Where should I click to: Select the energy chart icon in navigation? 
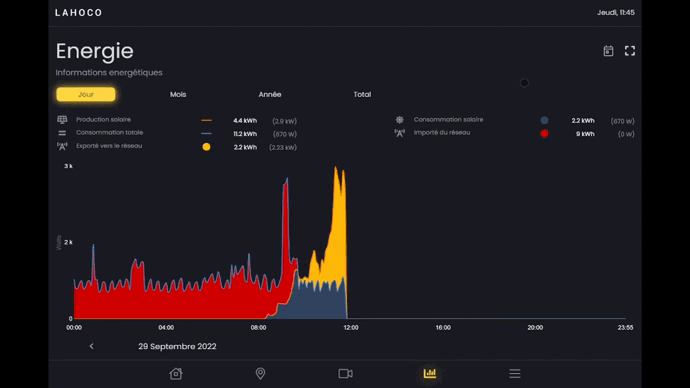pyautogui.click(x=430, y=373)
